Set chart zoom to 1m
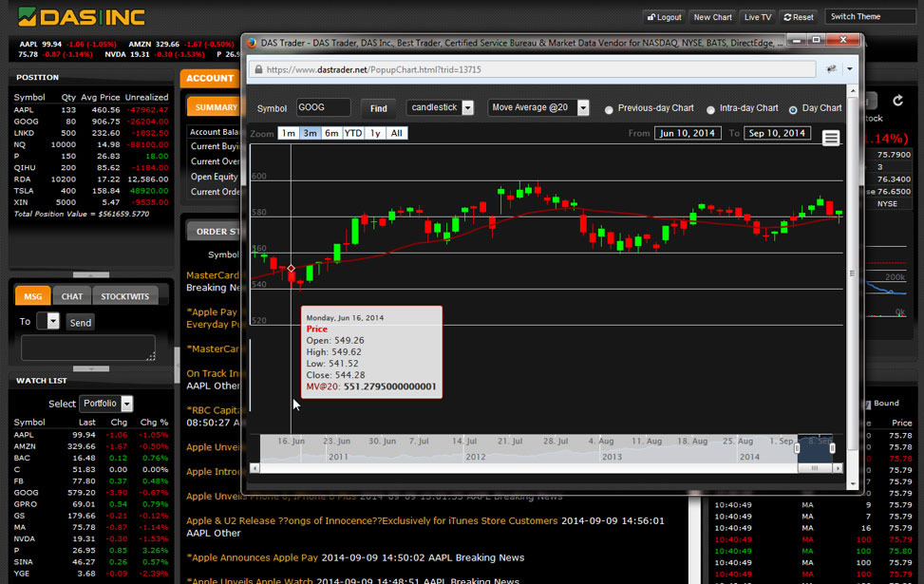Image resolution: width=924 pixels, height=584 pixels. click(288, 133)
